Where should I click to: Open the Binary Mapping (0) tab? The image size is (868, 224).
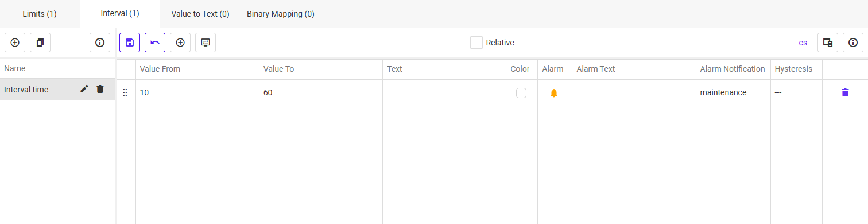(281, 14)
